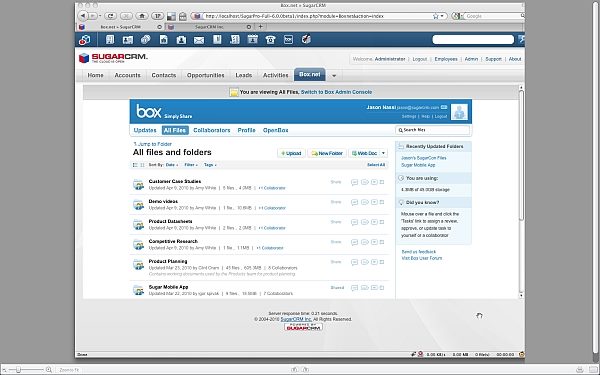Open the Demo videos folder icon

click(138, 204)
